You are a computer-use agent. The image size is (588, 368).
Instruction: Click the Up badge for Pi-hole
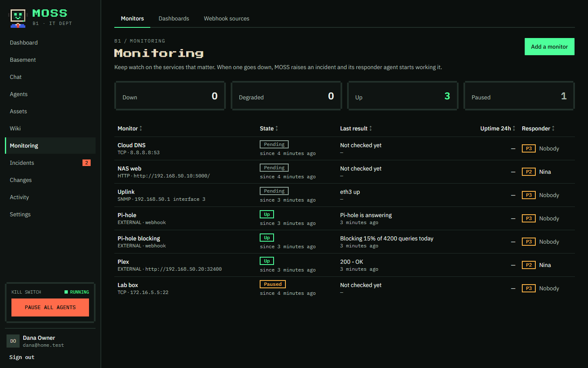pyautogui.click(x=267, y=214)
